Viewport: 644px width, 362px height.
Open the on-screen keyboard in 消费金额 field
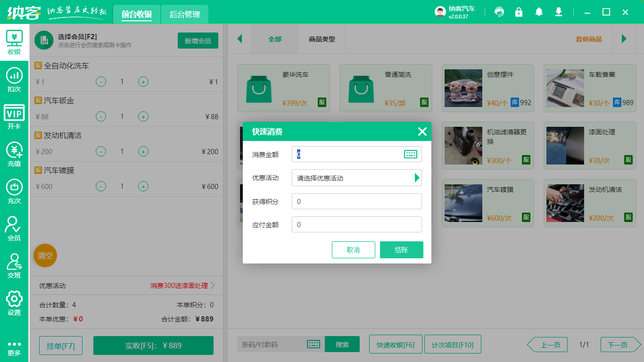pyautogui.click(x=411, y=154)
